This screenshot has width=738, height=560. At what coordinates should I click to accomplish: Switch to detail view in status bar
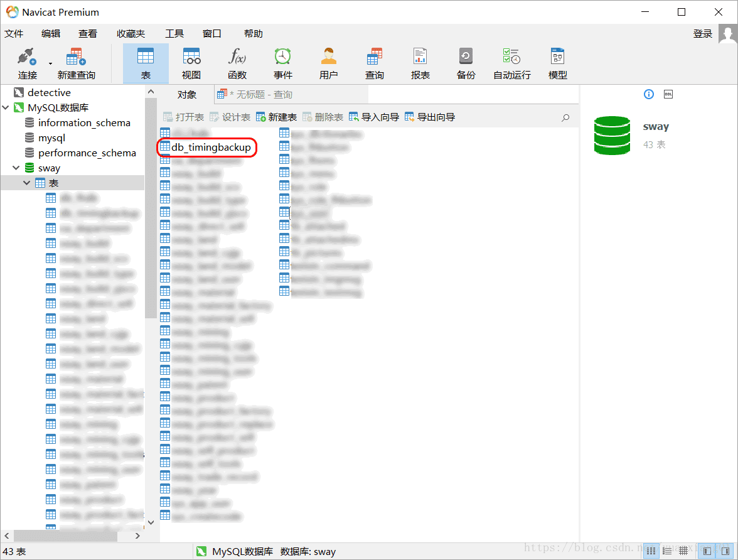tap(668, 551)
